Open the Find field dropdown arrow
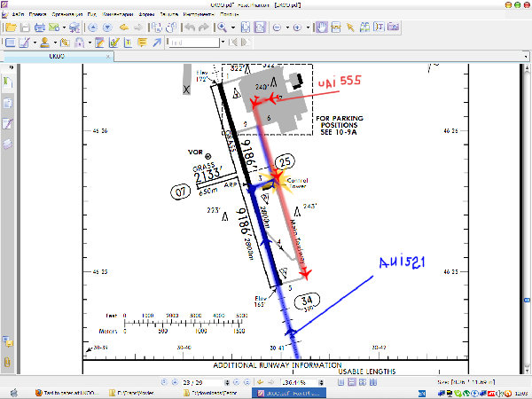The image size is (532, 399). tap(223, 43)
